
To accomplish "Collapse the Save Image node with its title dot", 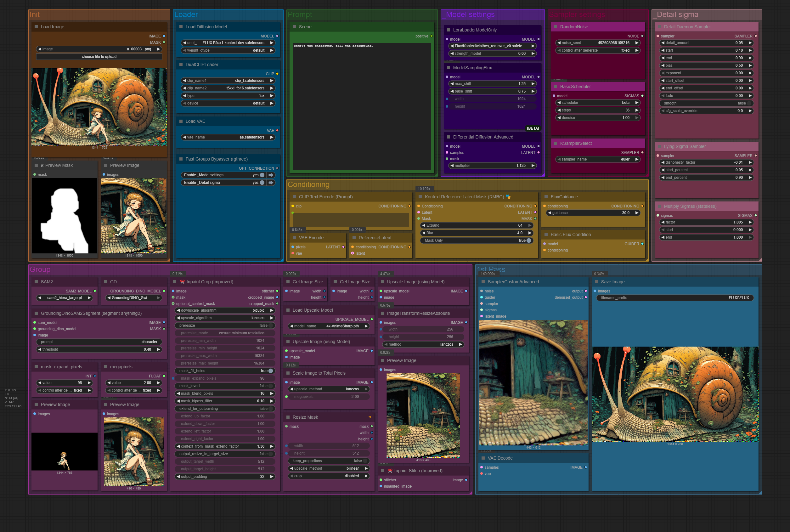I will click(x=596, y=282).
